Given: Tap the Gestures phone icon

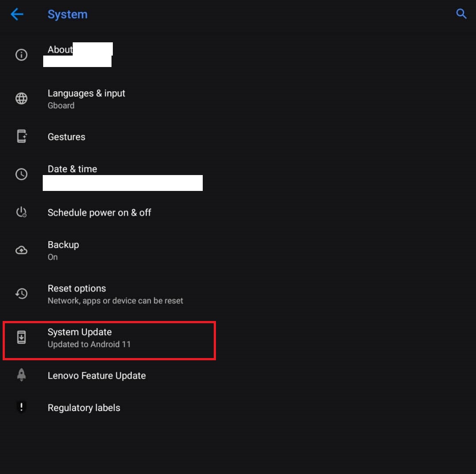Looking at the screenshot, I should point(21,137).
